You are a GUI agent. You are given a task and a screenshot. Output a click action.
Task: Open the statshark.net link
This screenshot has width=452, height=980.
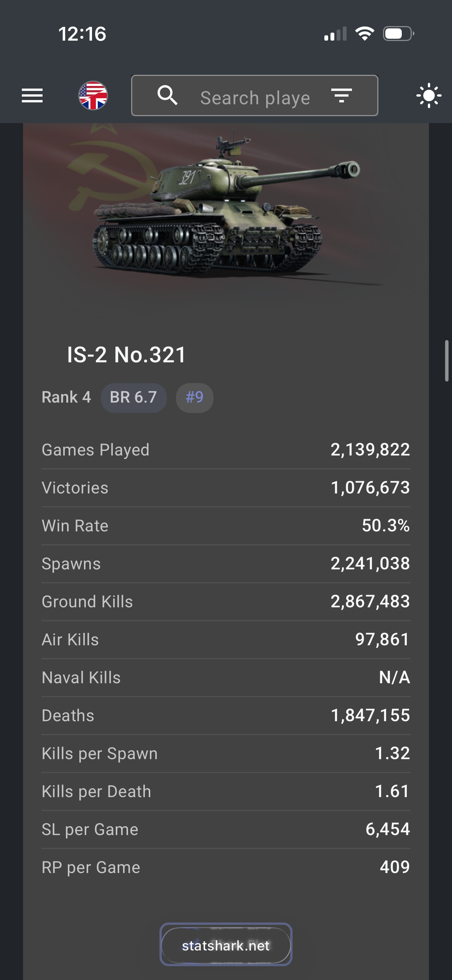[226, 945]
